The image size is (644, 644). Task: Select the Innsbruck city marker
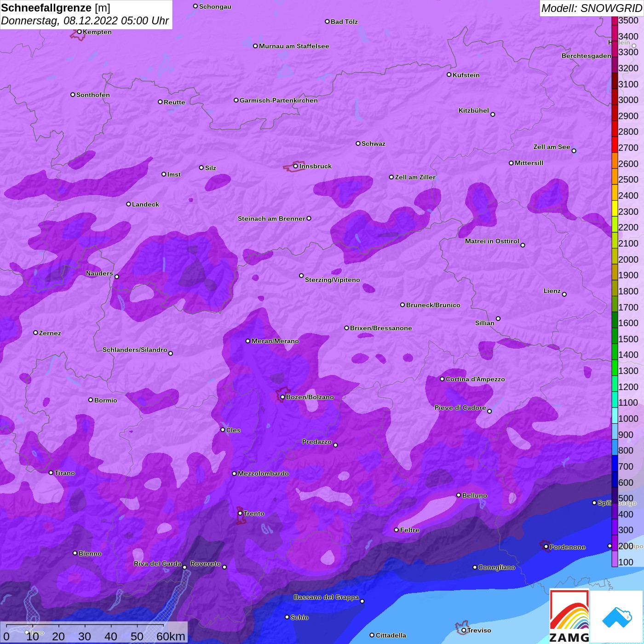[296, 166]
